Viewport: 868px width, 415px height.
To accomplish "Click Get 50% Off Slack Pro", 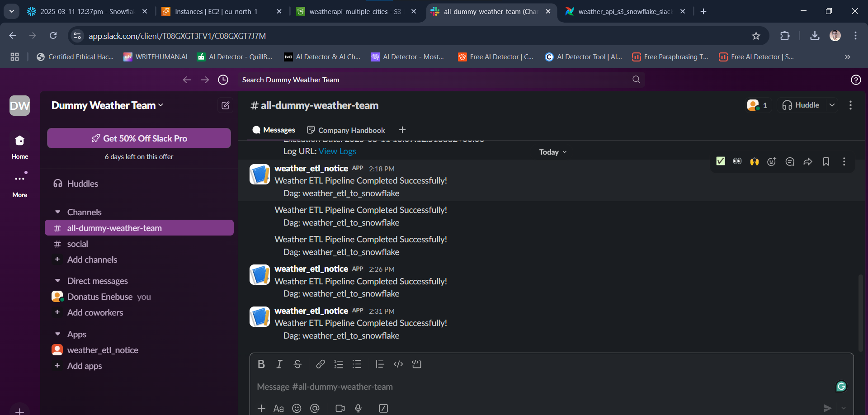I will click(139, 138).
